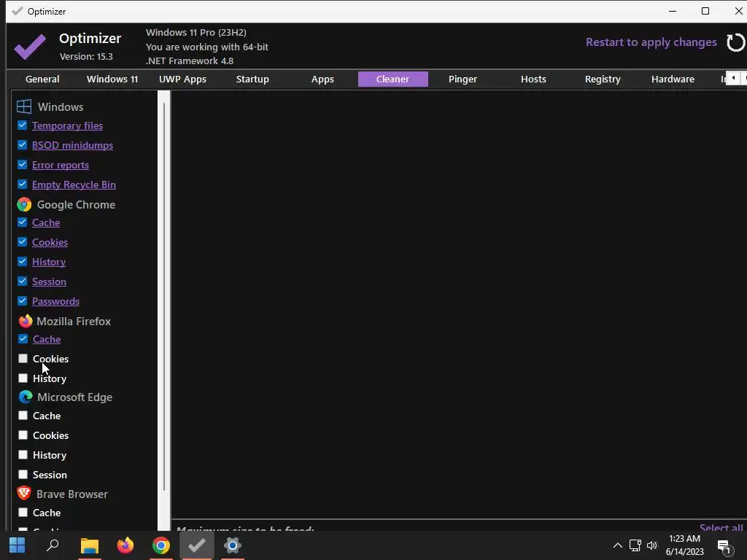Launch Chrome from the taskbar
The height and width of the screenshot is (560, 747).
pyautogui.click(x=161, y=545)
